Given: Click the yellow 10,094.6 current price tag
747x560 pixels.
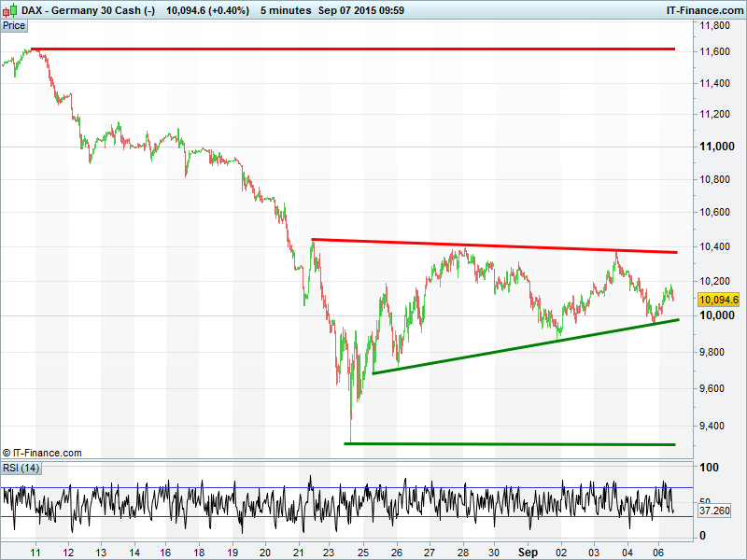Looking at the screenshot, I should (x=718, y=300).
